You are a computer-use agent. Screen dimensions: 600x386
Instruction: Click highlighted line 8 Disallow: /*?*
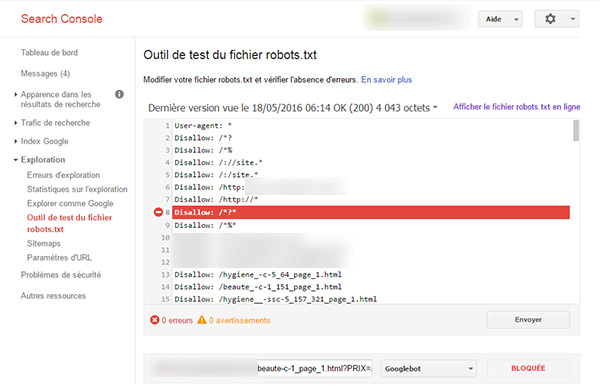(371, 212)
